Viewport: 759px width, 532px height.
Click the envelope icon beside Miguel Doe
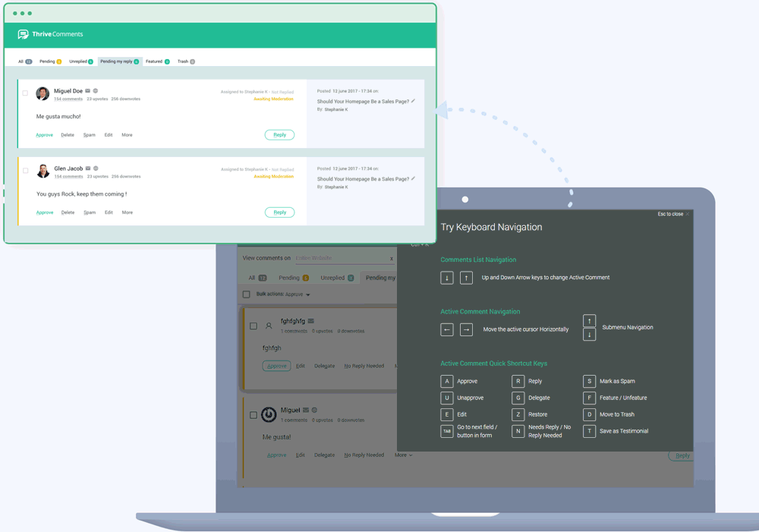[87, 90]
